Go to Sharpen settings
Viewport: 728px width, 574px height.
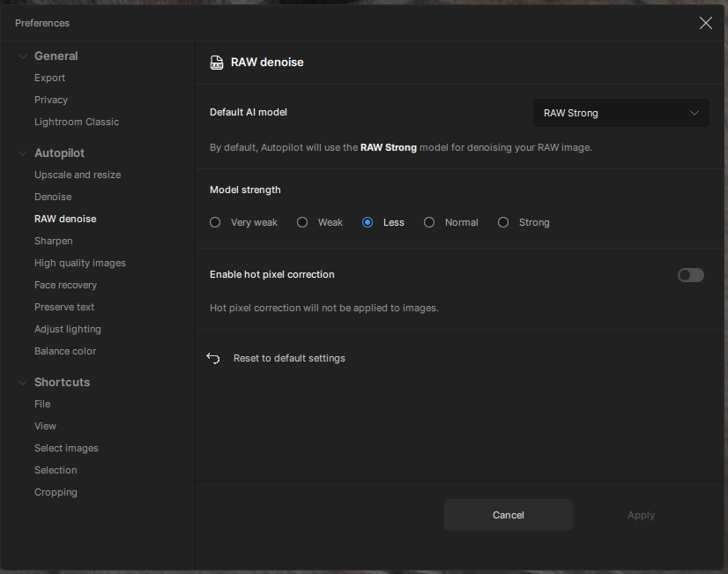(54, 241)
